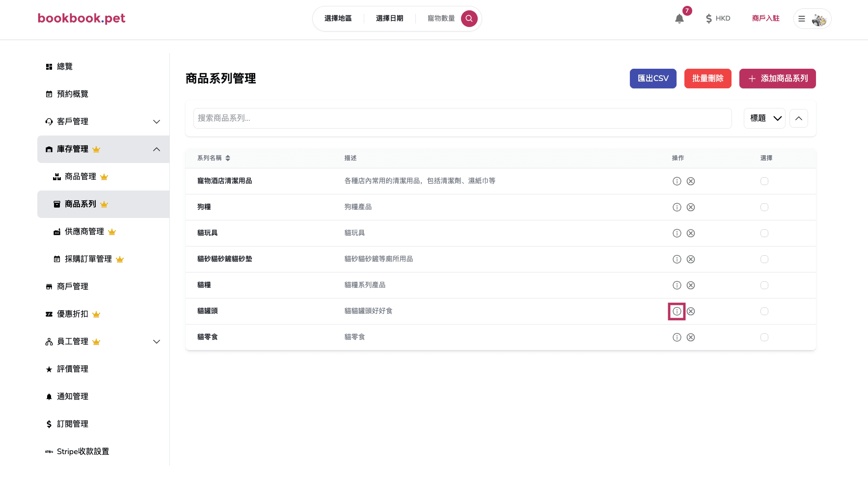This screenshot has height=488, width=868.
Task: Select checkbox for 狗糧 row
Action: point(764,207)
